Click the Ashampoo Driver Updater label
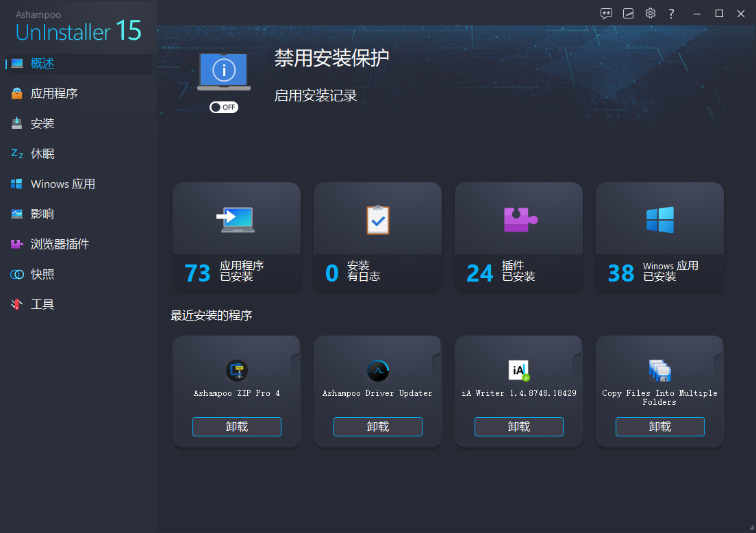This screenshot has width=756, height=533. (x=377, y=393)
